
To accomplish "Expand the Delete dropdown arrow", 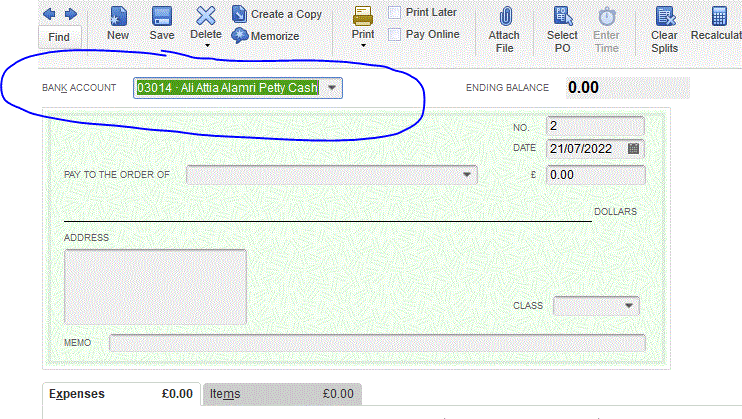I will [207, 46].
